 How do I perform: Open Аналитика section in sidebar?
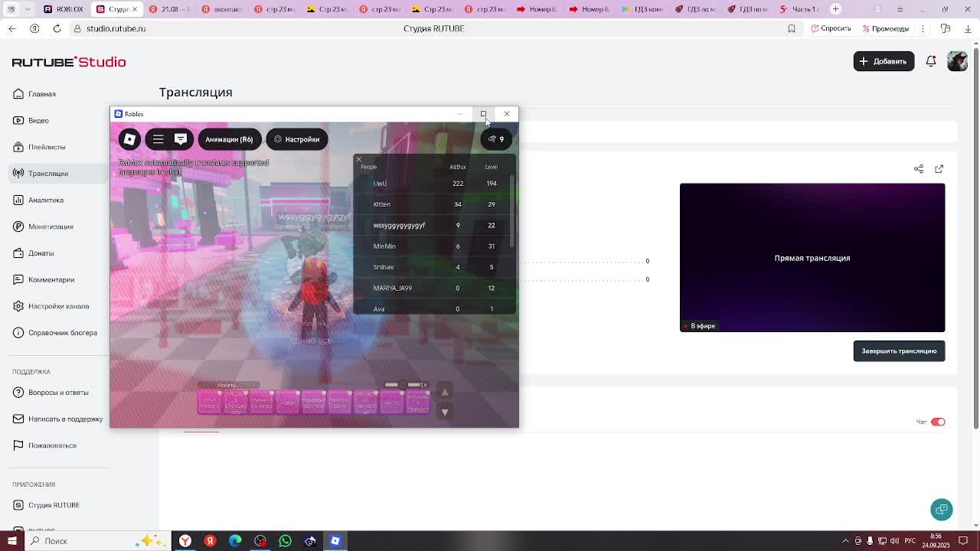[46, 200]
